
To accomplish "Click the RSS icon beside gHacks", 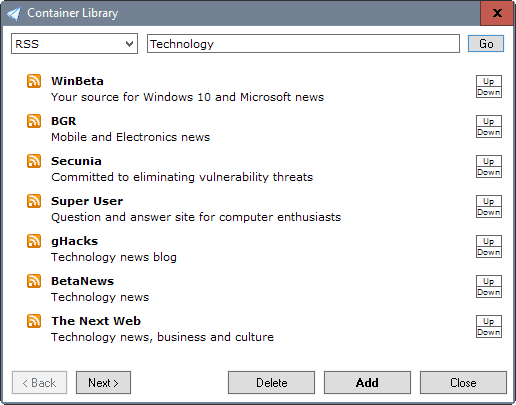I will coord(34,241).
